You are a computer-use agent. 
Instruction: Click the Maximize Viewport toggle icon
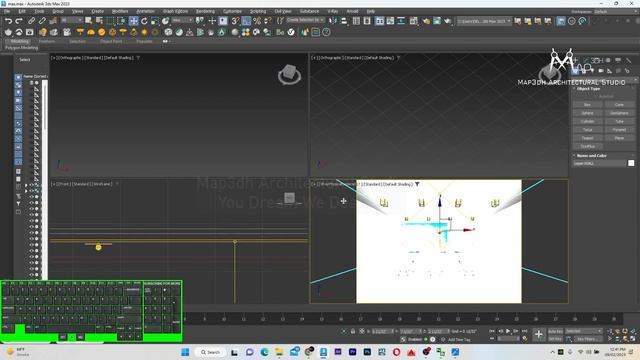coord(633,339)
